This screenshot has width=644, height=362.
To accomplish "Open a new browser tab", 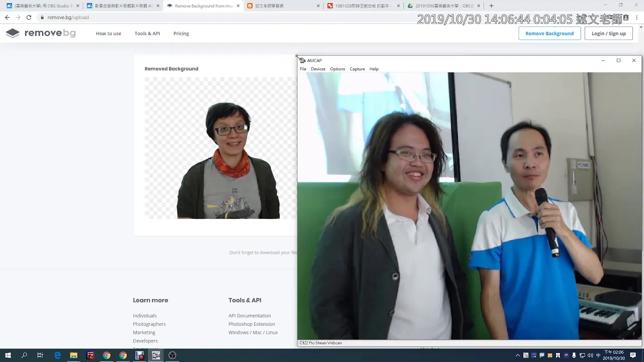I will (x=491, y=6).
